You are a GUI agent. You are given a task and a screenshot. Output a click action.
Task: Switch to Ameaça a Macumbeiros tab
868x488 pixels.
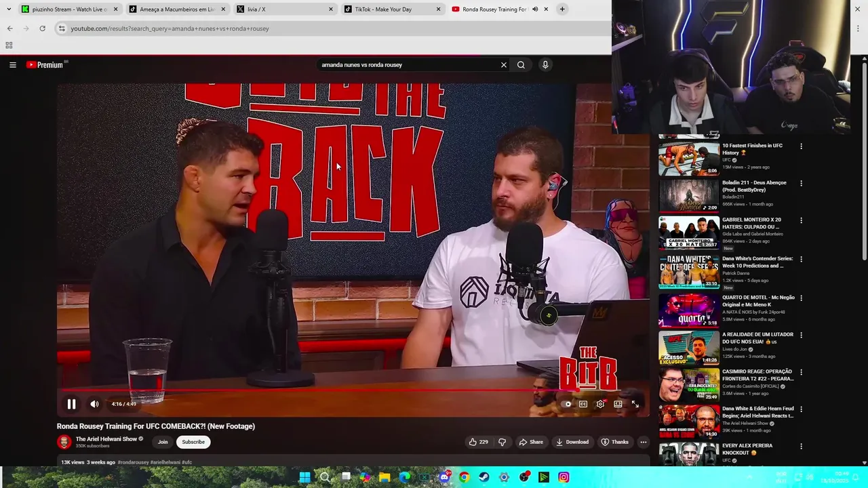[176, 9]
